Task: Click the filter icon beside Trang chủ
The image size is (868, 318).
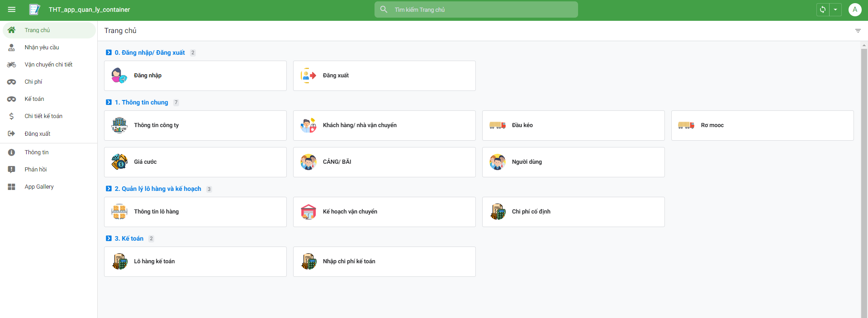Action: (858, 31)
